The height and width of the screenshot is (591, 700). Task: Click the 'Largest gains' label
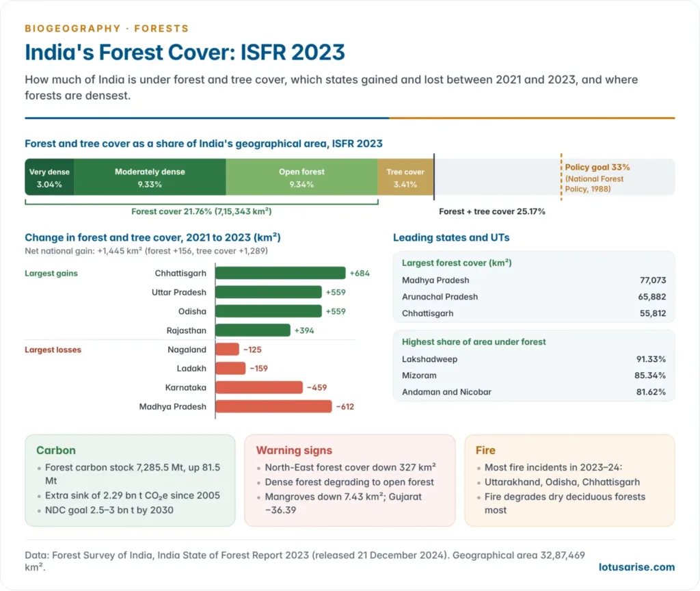pyautogui.click(x=51, y=274)
